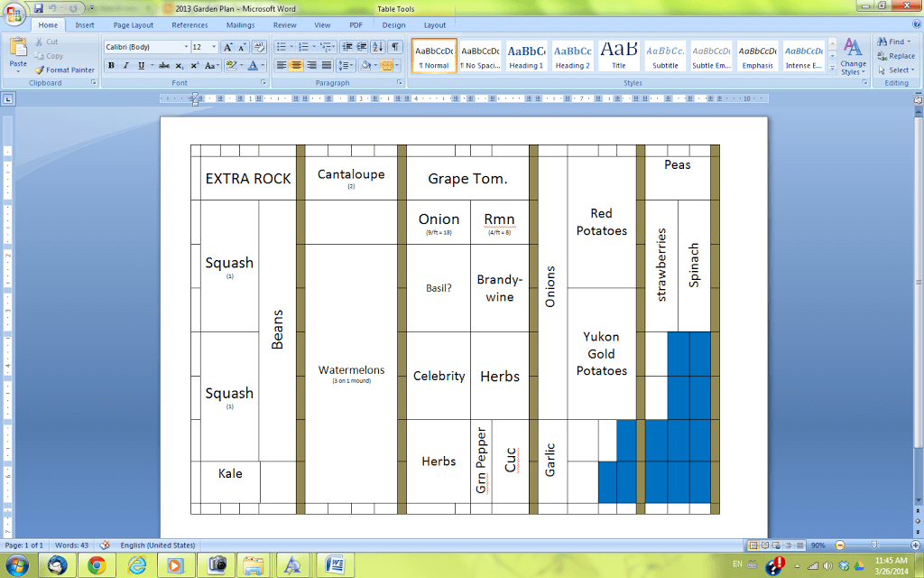The image size is (924, 578).
Task: Apply the Title style
Action: 619,57
